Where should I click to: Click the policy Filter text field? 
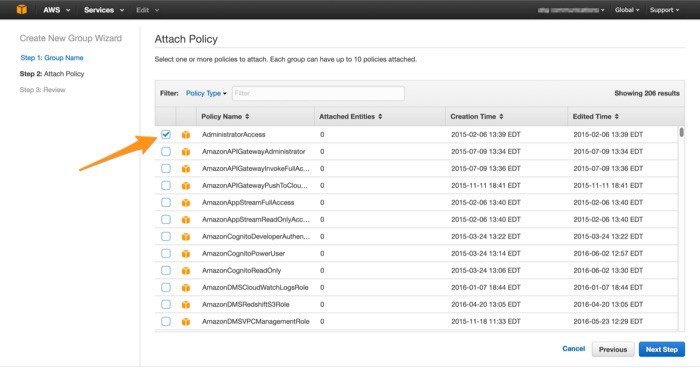pyautogui.click(x=318, y=93)
